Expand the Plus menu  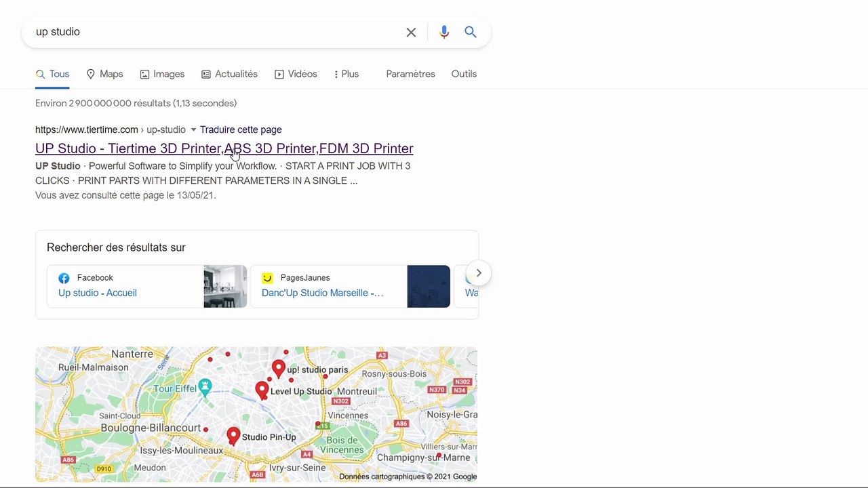click(x=347, y=74)
